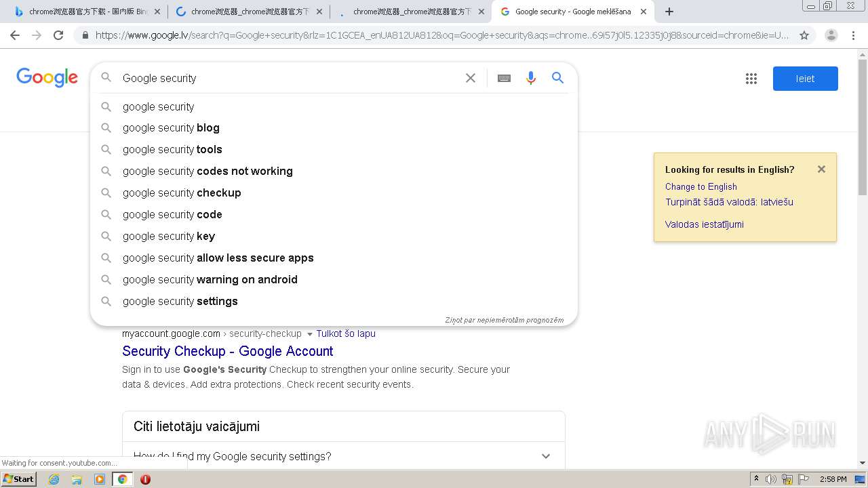Clear the search box with the X
Screen dimensions: 868x488
click(471, 78)
